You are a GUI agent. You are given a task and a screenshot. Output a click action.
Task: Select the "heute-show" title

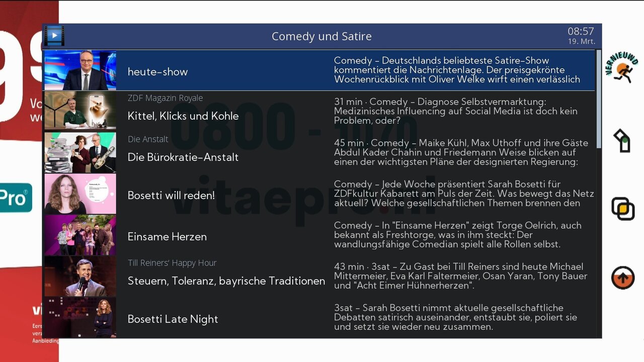(157, 71)
